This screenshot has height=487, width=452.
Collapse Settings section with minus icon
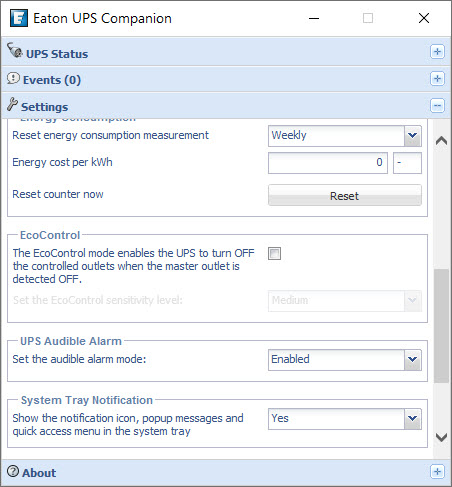pyautogui.click(x=437, y=106)
